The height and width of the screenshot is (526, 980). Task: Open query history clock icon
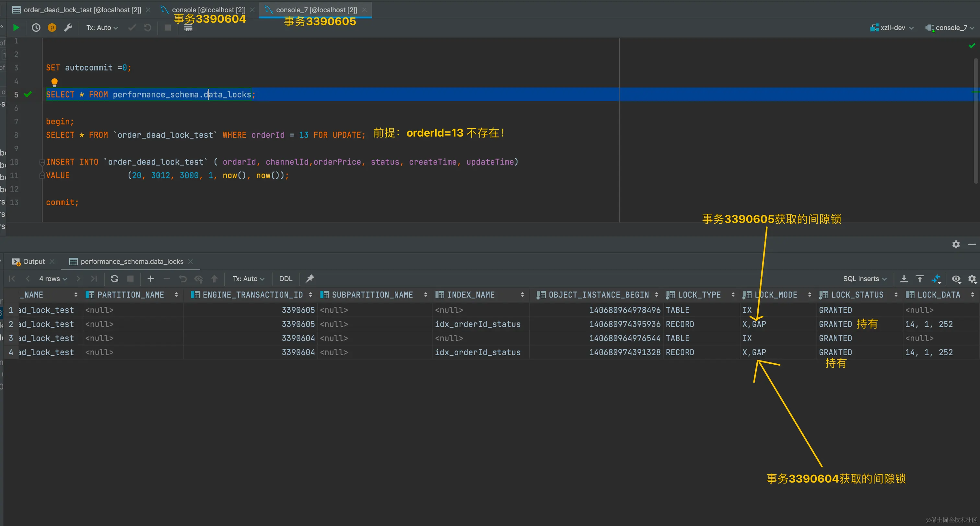click(36, 28)
